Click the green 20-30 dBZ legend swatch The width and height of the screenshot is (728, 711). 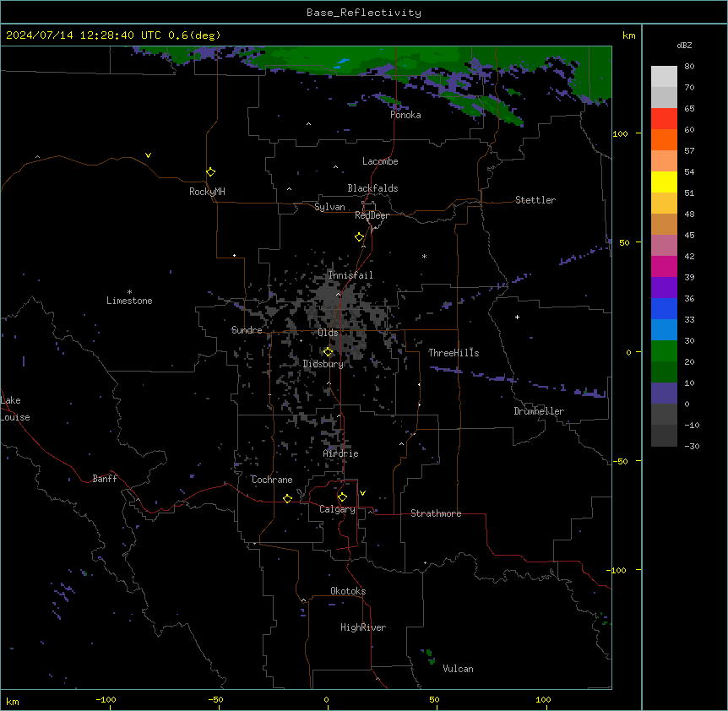point(664,351)
